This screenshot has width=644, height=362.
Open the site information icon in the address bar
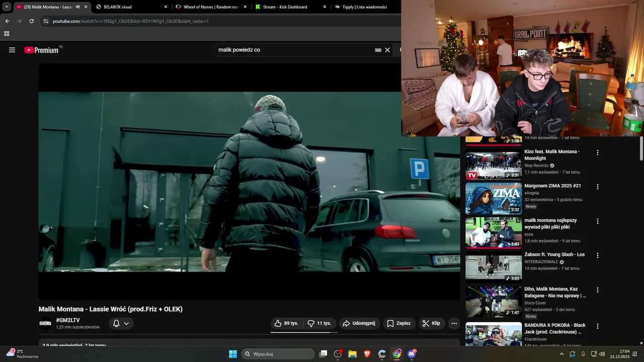coord(46,21)
